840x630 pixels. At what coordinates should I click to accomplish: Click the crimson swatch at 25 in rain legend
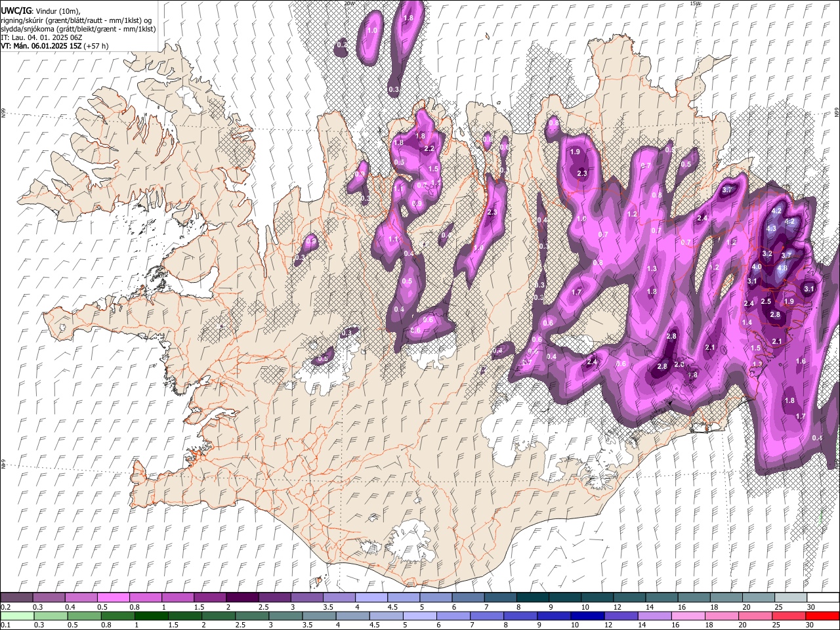pos(789,616)
